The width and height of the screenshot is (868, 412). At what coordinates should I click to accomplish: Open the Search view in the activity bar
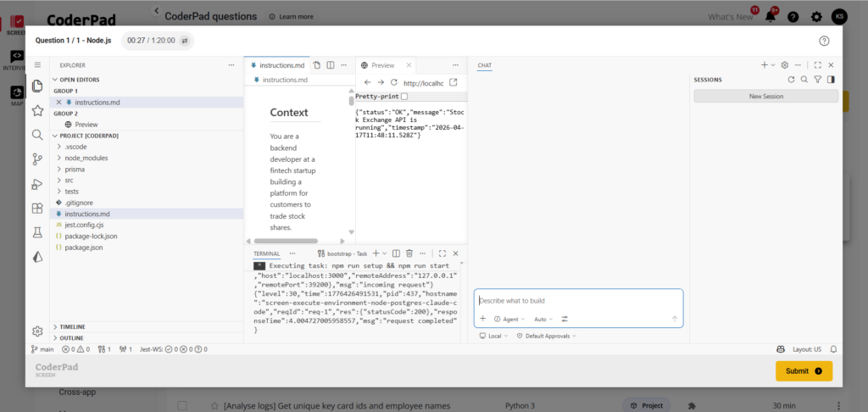pyautogui.click(x=37, y=135)
